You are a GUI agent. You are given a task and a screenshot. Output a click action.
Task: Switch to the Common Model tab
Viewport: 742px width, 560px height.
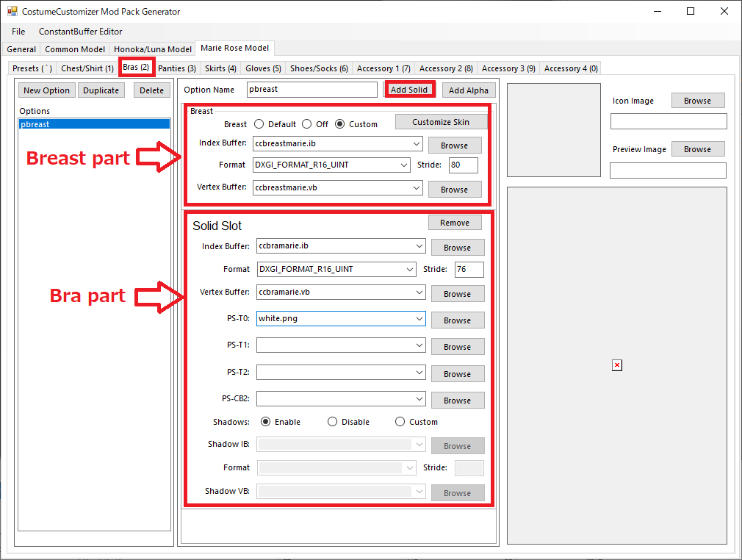tap(75, 49)
